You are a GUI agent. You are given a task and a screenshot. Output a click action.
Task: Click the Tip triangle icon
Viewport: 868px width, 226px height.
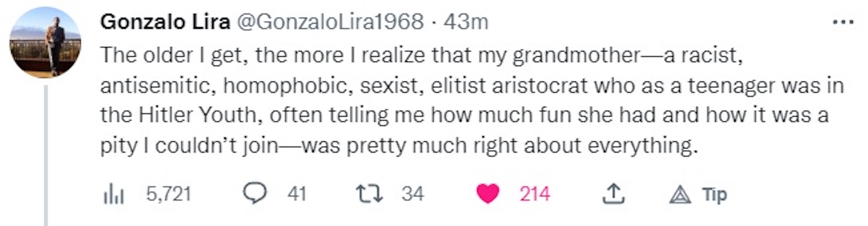(x=680, y=195)
